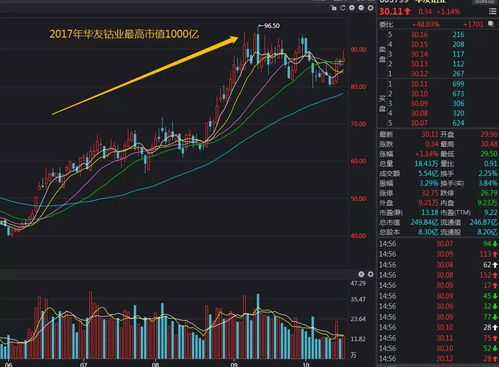Click the 10 month label on time axis
This screenshot has width=499, height=367.
(x=305, y=364)
